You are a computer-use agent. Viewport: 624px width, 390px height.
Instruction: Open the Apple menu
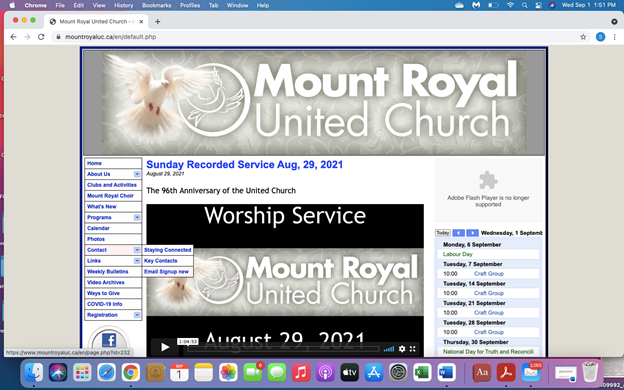click(x=12, y=5)
